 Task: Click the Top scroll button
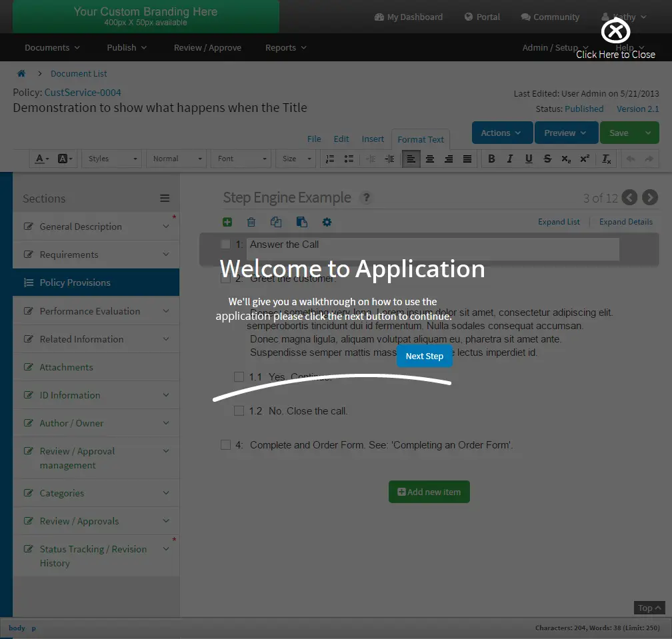pyautogui.click(x=649, y=608)
